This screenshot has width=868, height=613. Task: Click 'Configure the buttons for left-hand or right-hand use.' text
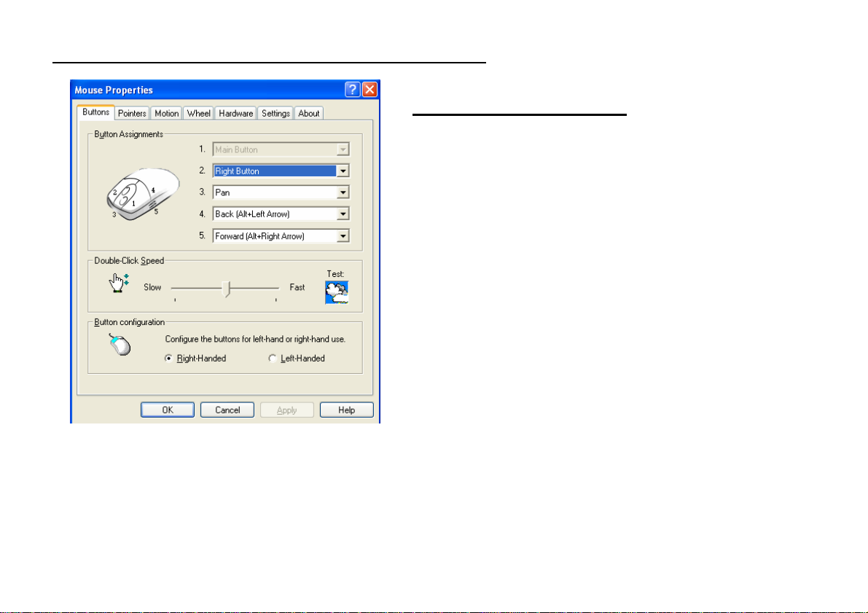(255, 339)
